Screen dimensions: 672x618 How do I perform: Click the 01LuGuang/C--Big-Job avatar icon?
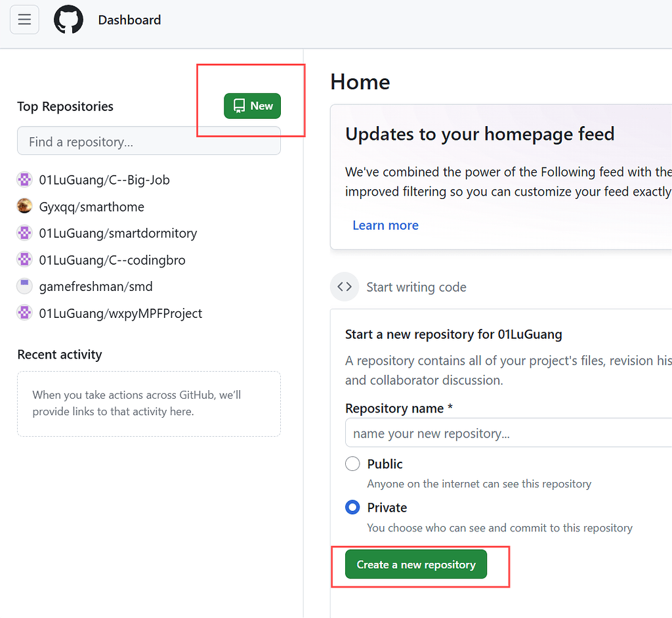pos(24,179)
